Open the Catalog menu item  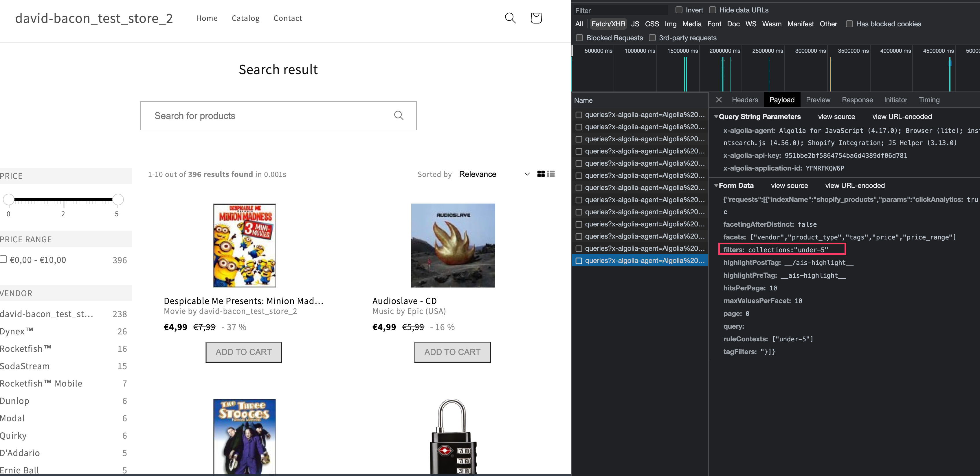pos(245,18)
